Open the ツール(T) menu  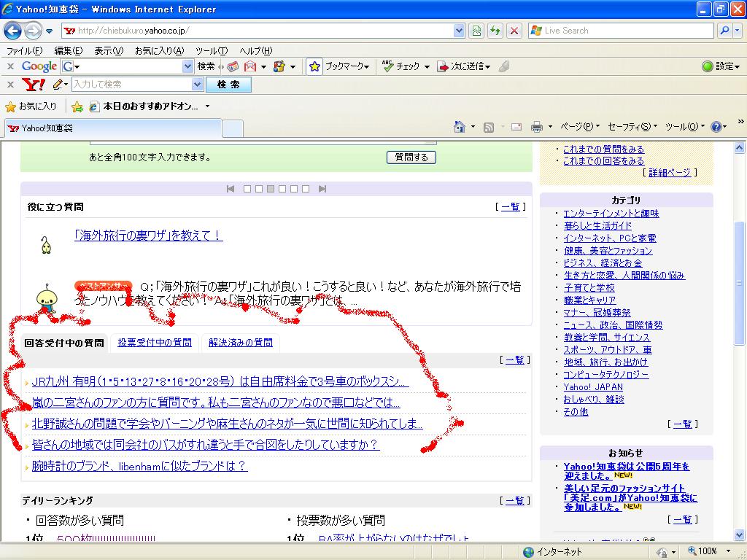click(212, 50)
